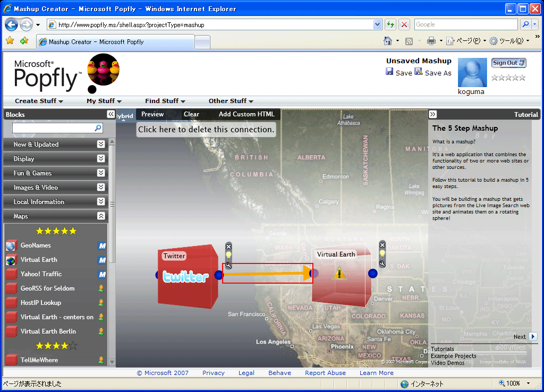Click Clear in the mashup toolbar
Viewport: 544px width, 392px height.
click(x=191, y=114)
